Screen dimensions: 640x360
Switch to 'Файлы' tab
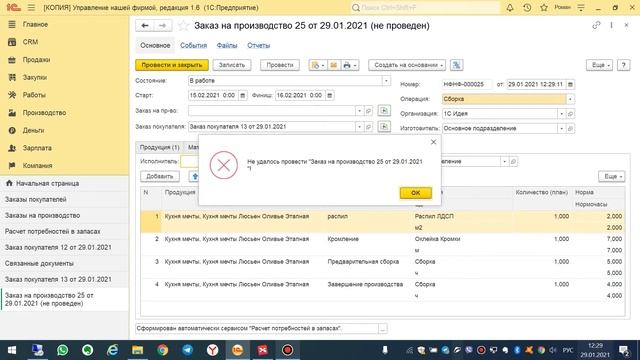coord(227,45)
